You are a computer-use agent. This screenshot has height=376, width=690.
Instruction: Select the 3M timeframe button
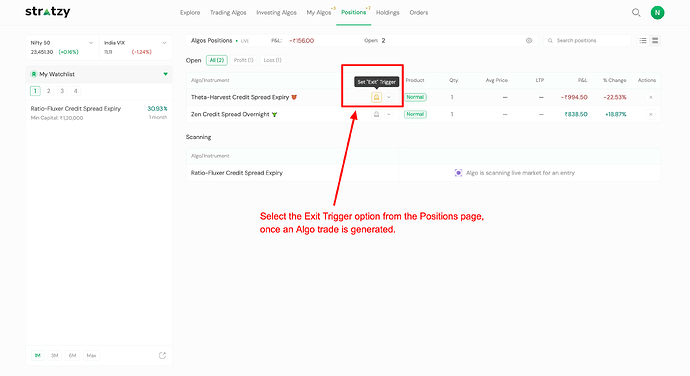point(55,355)
